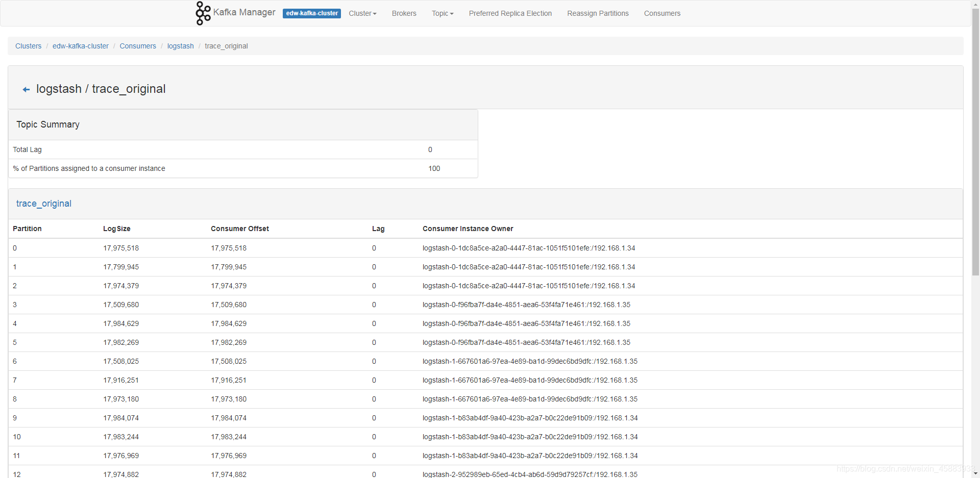
Task: Click the Total Lag label
Action: click(27, 149)
